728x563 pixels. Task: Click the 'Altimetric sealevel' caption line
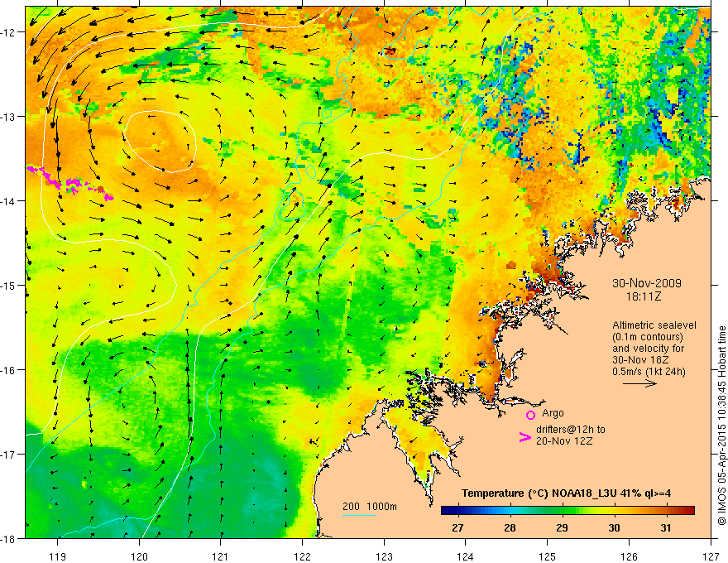tap(654, 325)
